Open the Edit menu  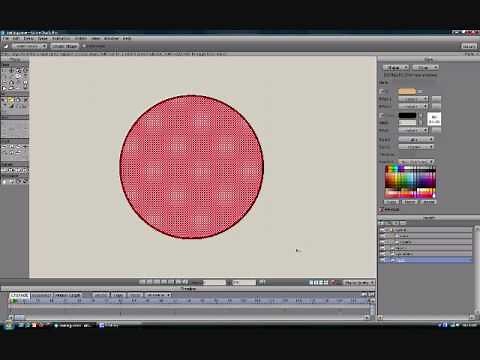16,39
